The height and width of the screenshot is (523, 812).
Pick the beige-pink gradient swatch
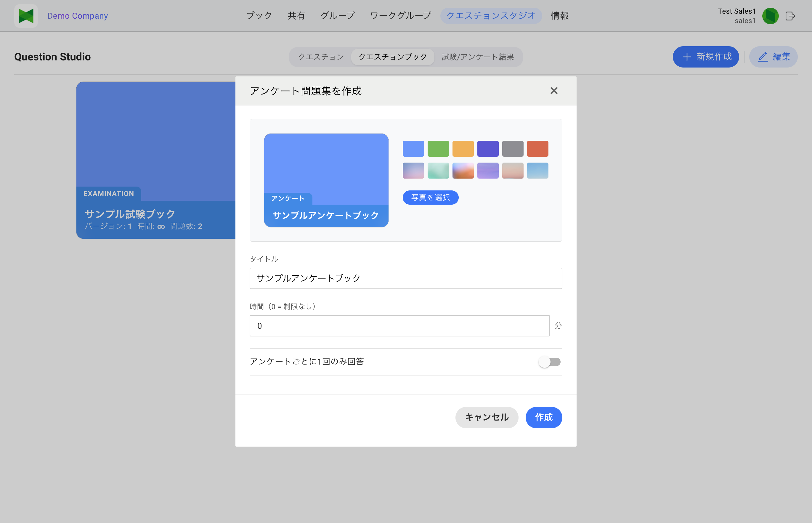click(513, 171)
